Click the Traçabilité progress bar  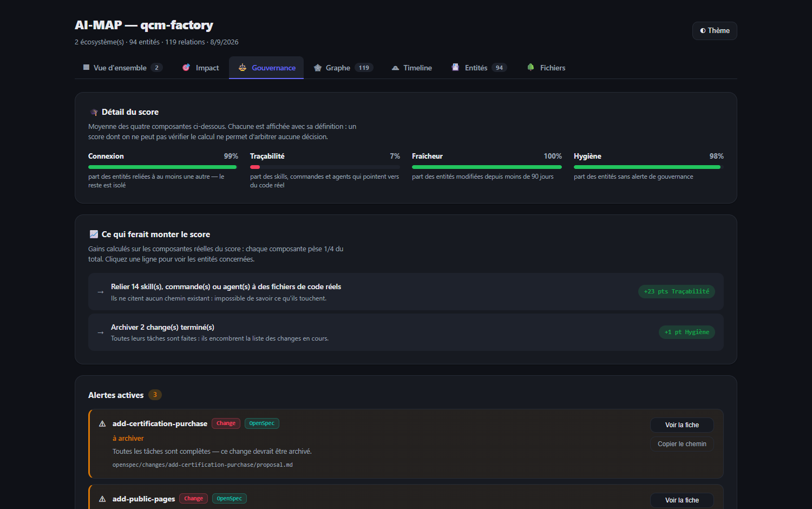pyautogui.click(x=325, y=167)
